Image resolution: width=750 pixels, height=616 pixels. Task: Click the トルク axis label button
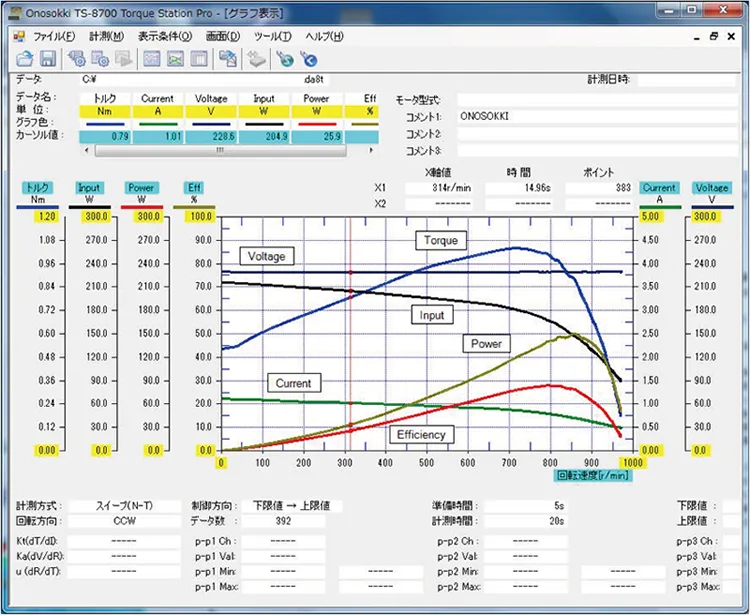click(37, 187)
